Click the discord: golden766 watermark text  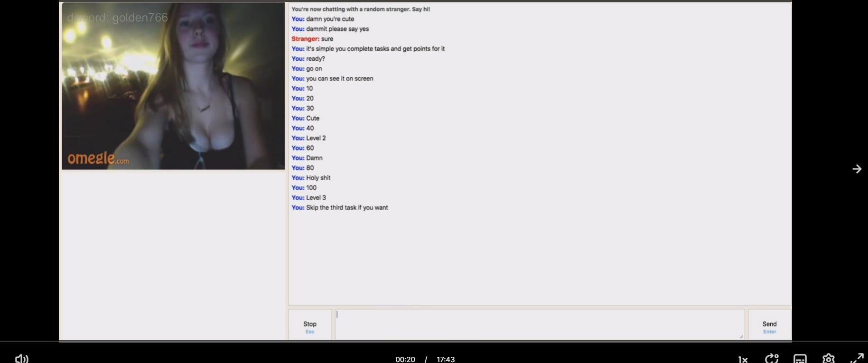(118, 18)
